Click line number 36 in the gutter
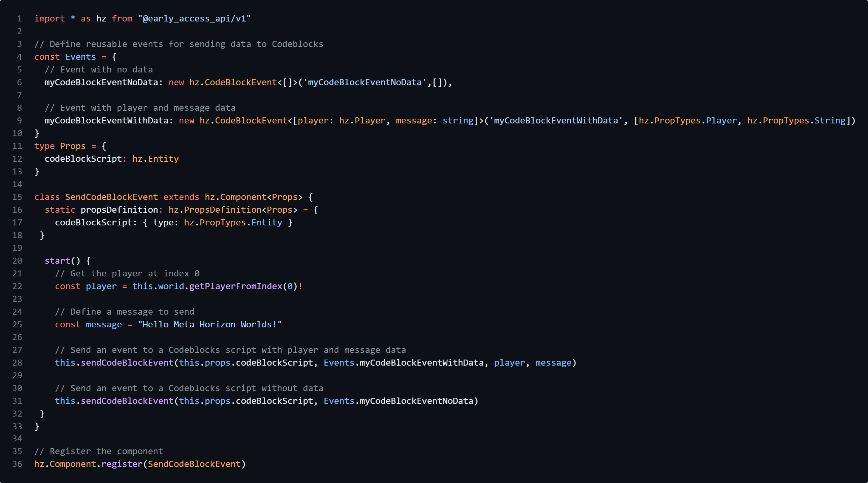This screenshot has width=868, height=483. point(17,464)
